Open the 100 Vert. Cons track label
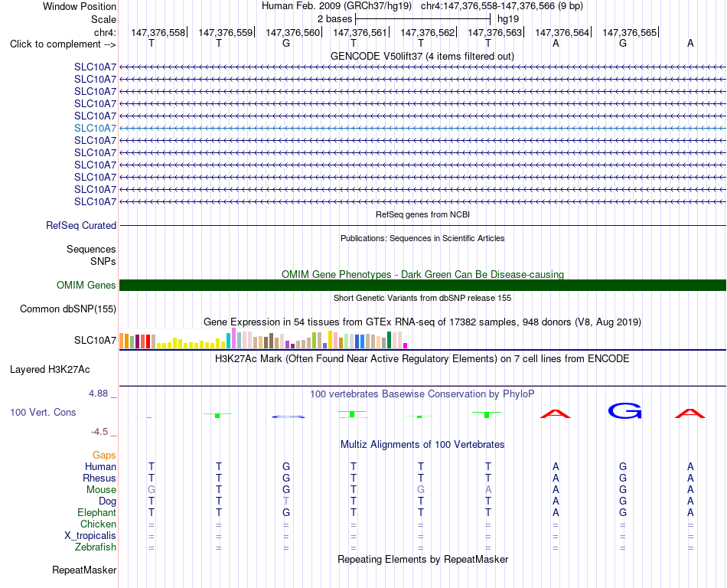This screenshot has width=727, height=588. 43,412
